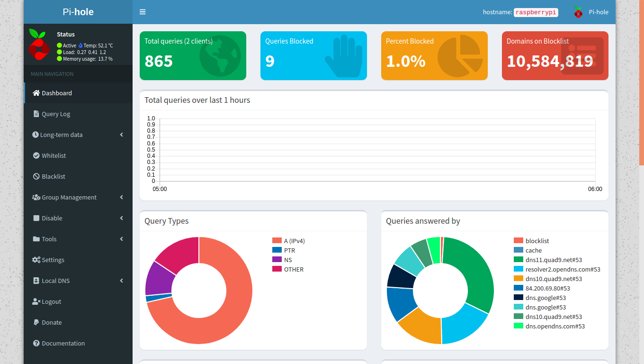Click the Group Management users icon
The height and width of the screenshot is (364, 644).
[x=36, y=197]
